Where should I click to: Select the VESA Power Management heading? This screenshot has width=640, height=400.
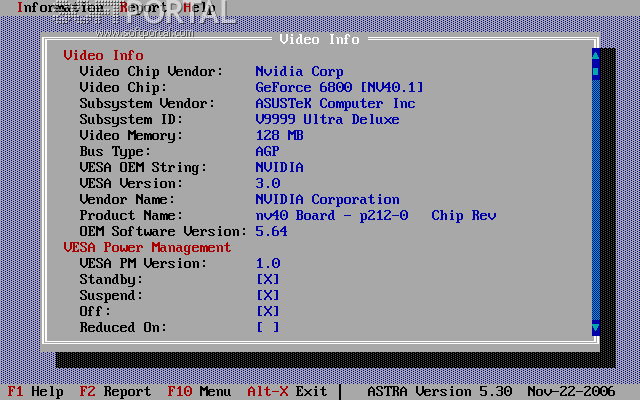pos(147,247)
